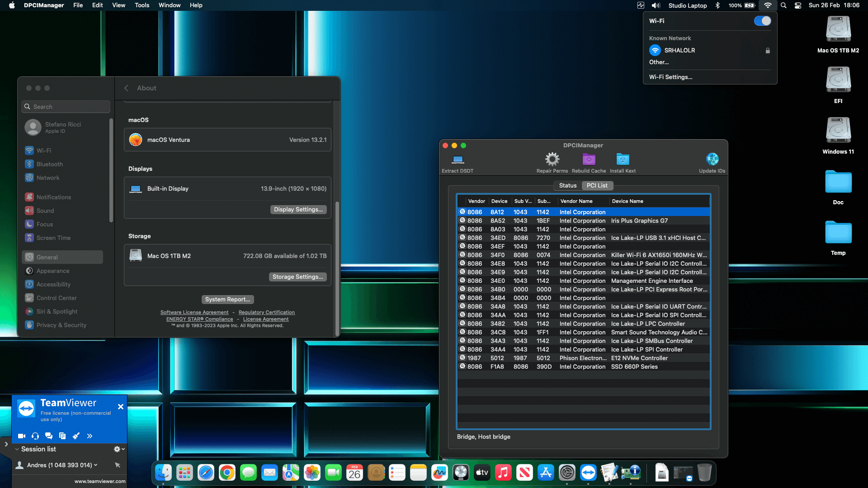Click the TeamViewer whiteboard brush icon
Screen dimensions: 868x488
coord(76,436)
